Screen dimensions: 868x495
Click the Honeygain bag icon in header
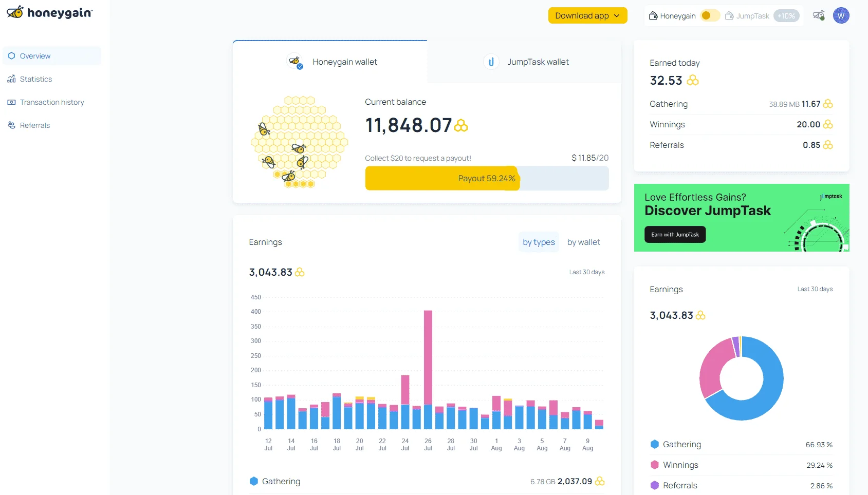pyautogui.click(x=653, y=16)
